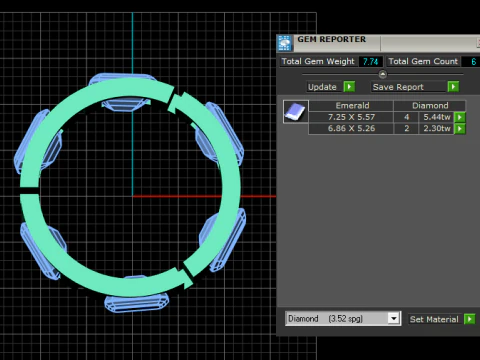Click the green arrow next to Update

click(x=349, y=87)
